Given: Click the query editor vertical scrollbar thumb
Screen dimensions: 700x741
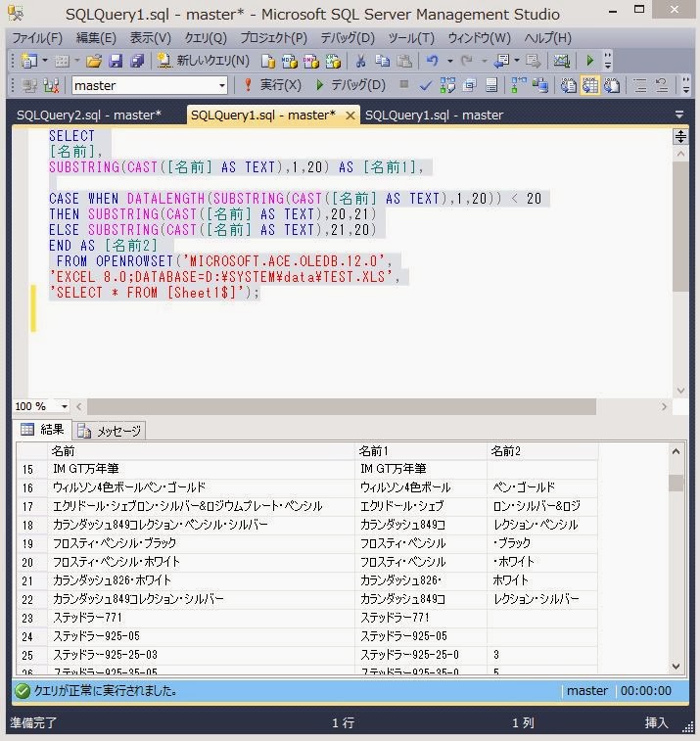Looking at the screenshot, I should (680, 227).
